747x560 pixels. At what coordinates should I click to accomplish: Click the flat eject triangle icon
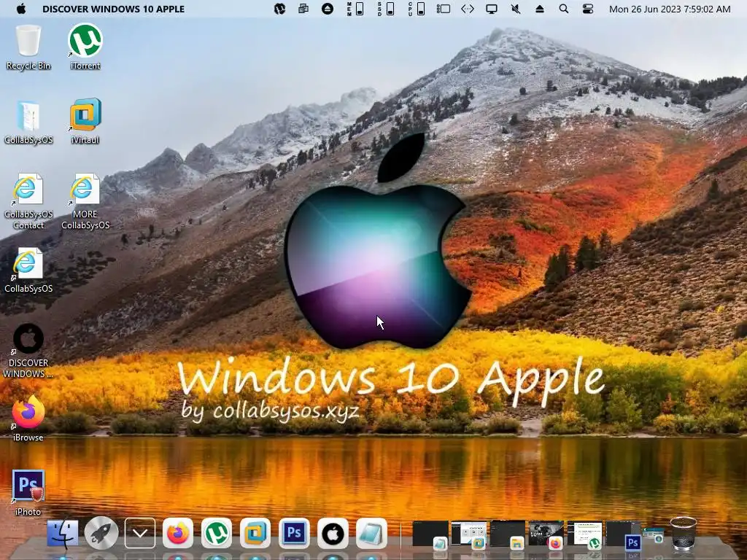tap(540, 9)
